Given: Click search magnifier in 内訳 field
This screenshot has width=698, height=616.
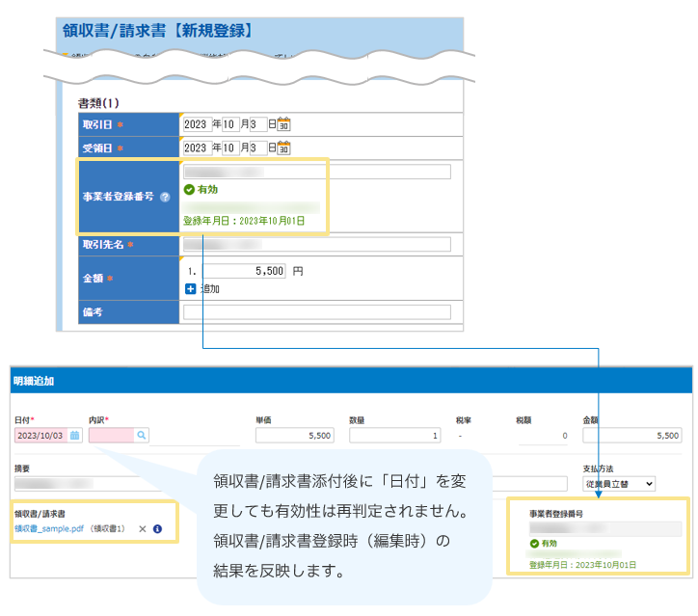Looking at the screenshot, I should click(x=142, y=436).
